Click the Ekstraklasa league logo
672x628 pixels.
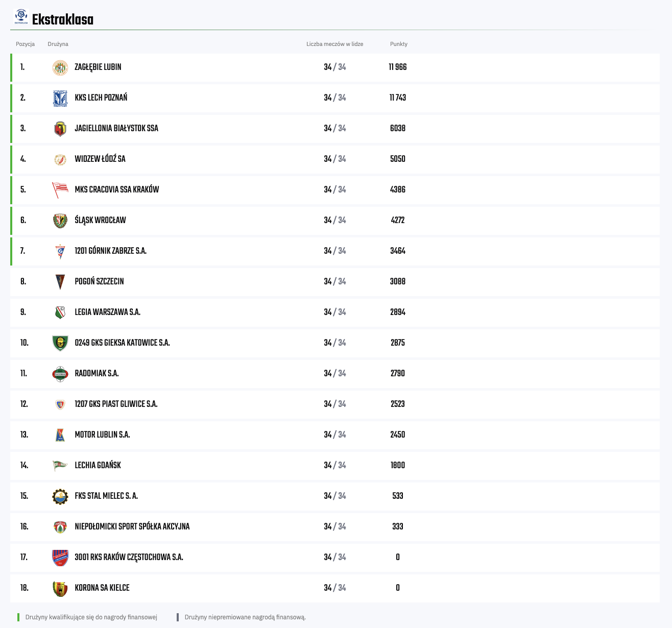(21, 16)
